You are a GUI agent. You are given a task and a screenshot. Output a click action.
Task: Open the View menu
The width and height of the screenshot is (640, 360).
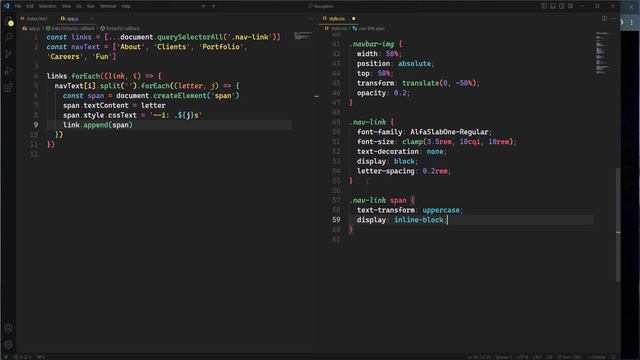[x=66, y=6]
